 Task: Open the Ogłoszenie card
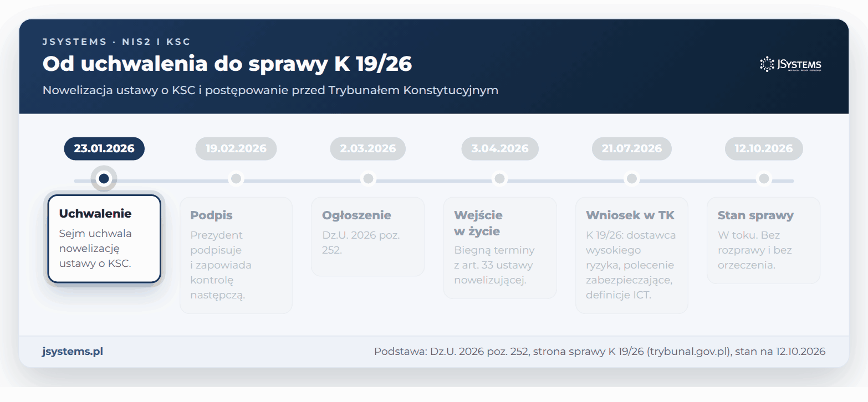(368, 236)
